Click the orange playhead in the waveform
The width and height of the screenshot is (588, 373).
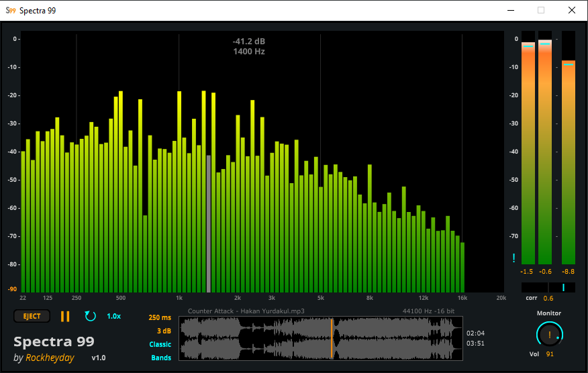point(332,338)
